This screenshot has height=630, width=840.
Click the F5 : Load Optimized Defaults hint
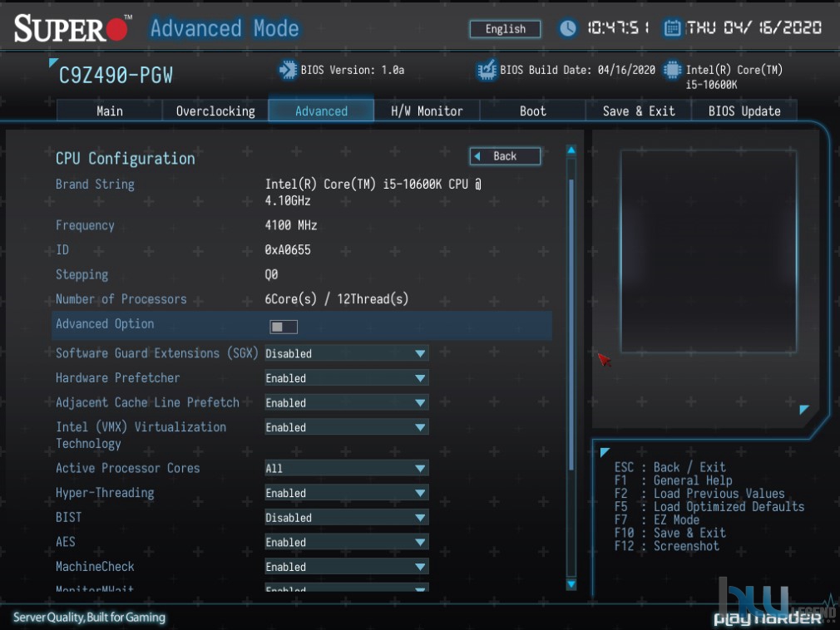[709, 507]
